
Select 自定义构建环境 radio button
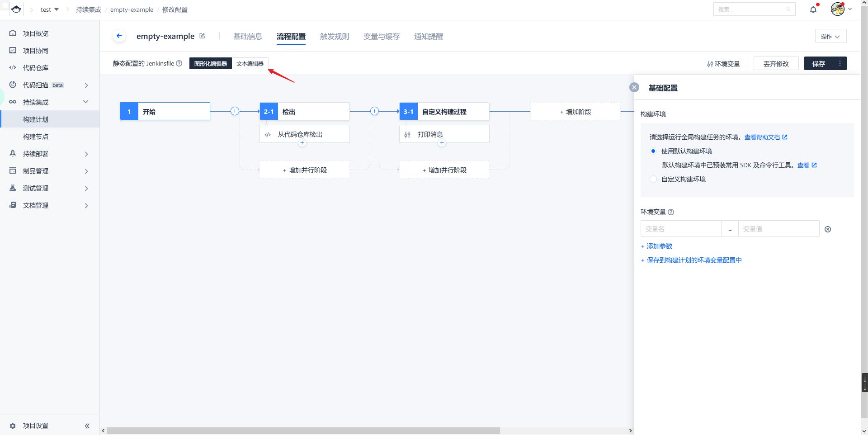tap(653, 179)
